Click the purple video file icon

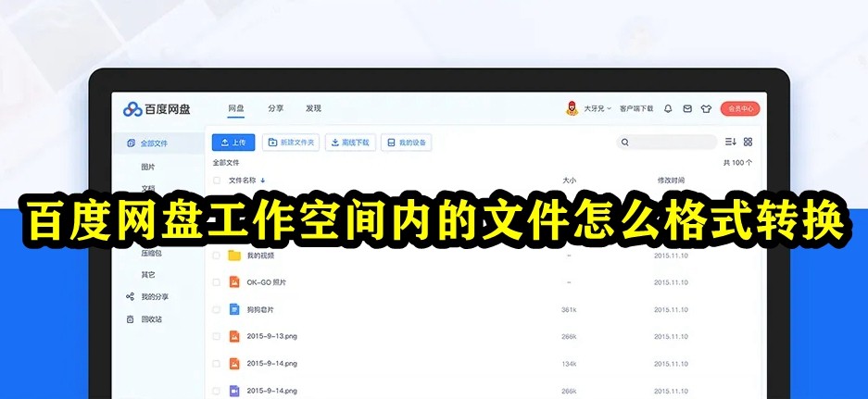pyautogui.click(x=234, y=391)
